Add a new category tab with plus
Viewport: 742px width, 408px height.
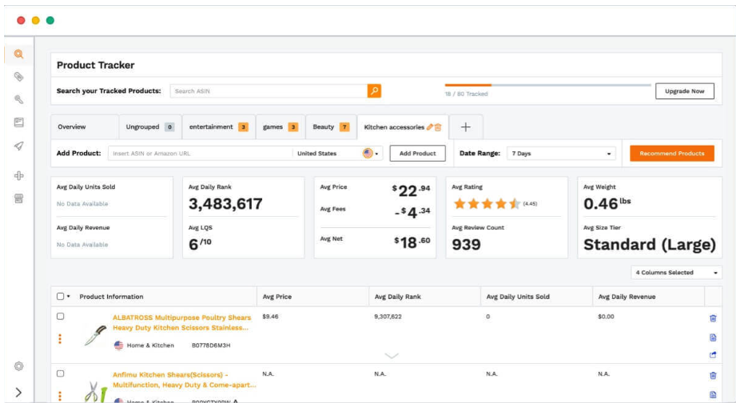(465, 127)
